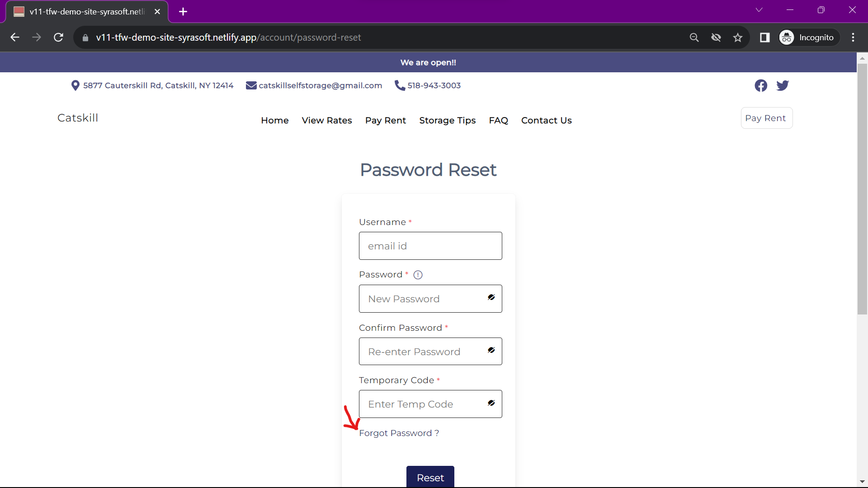Reveal the Temp Code field contents

click(x=491, y=403)
